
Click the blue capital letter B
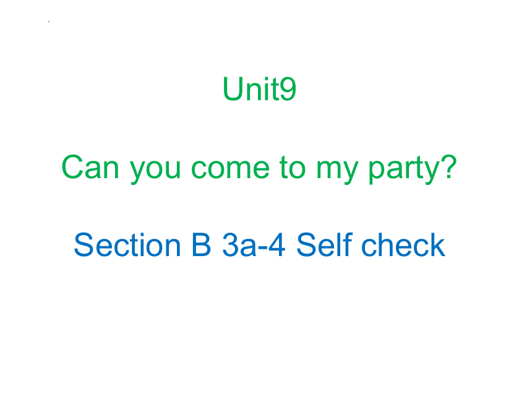click(201, 244)
